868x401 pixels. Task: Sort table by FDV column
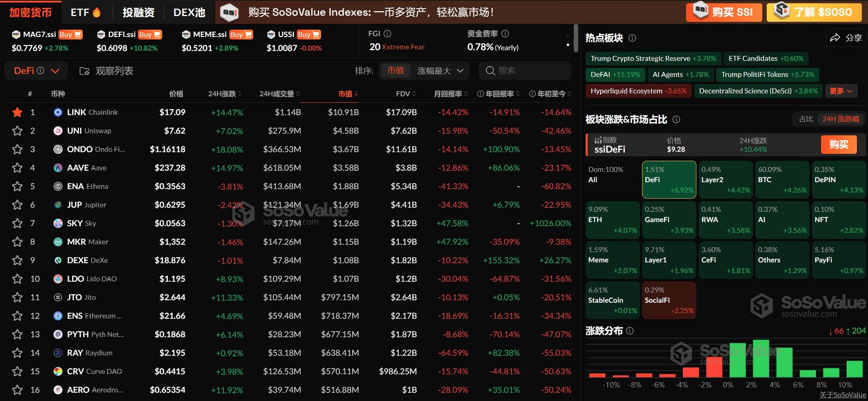[406, 94]
